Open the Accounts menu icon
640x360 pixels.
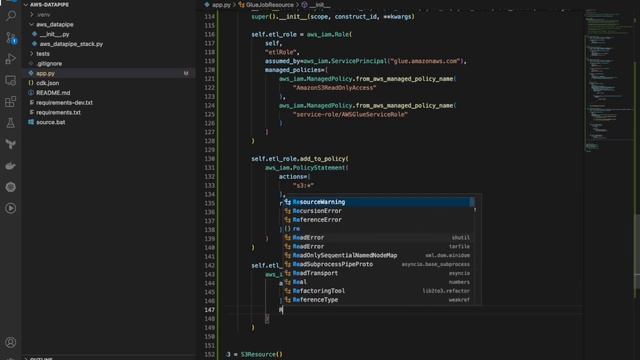tap(11, 342)
